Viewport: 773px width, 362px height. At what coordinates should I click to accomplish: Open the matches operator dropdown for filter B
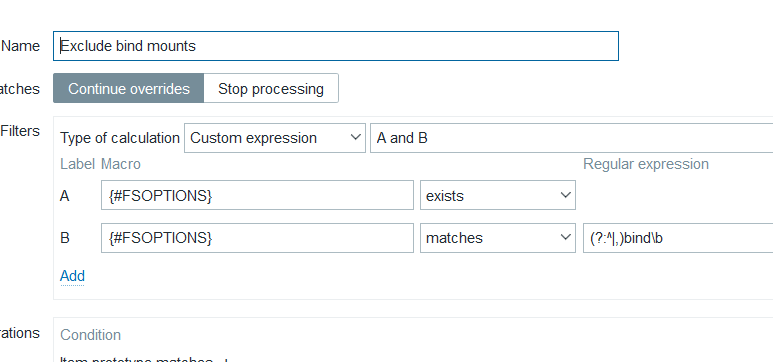497,238
